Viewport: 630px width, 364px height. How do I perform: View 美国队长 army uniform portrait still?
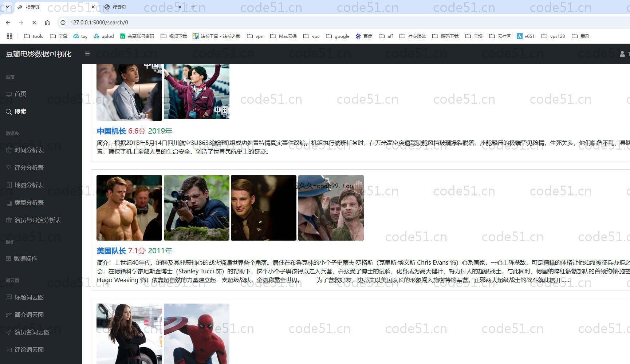pos(264,208)
